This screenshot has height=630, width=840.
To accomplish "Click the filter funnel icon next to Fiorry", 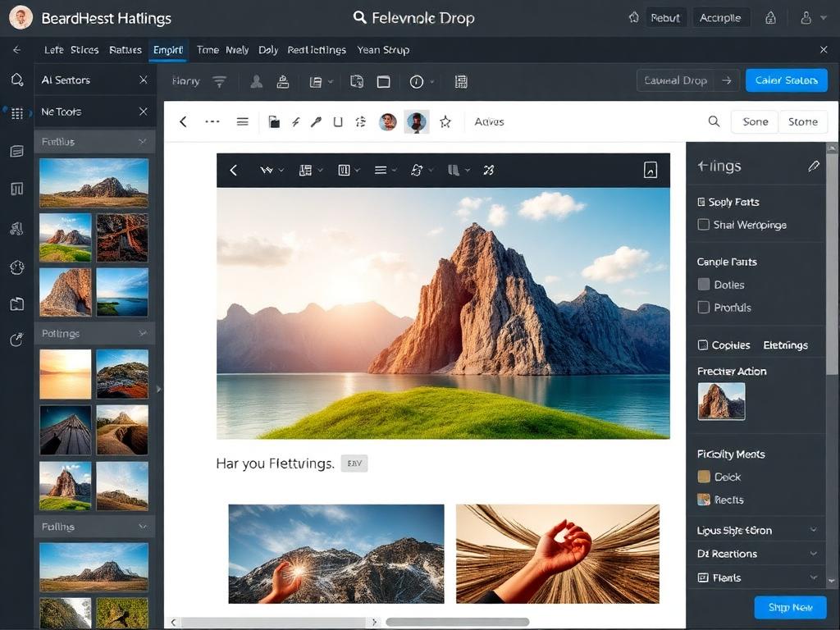I will [219, 81].
